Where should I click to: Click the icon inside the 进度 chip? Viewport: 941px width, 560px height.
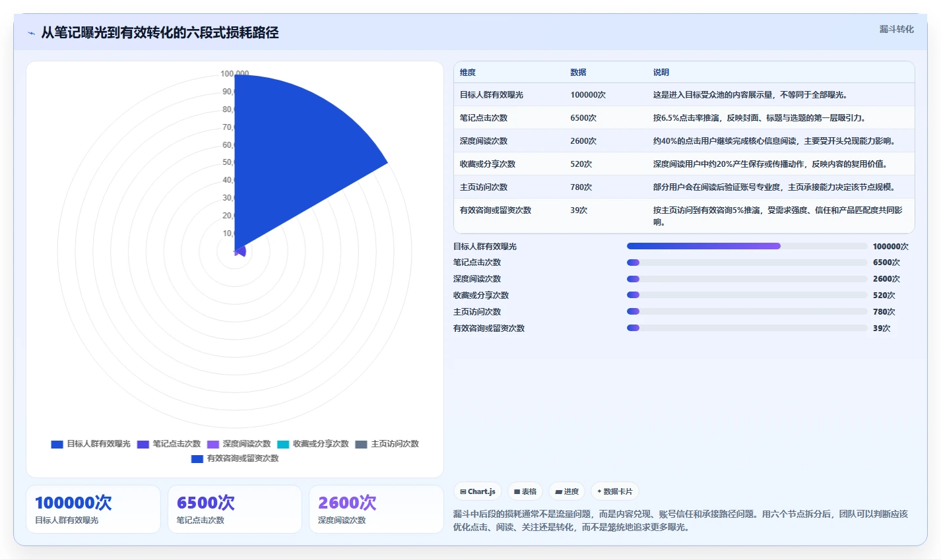[x=558, y=491]
